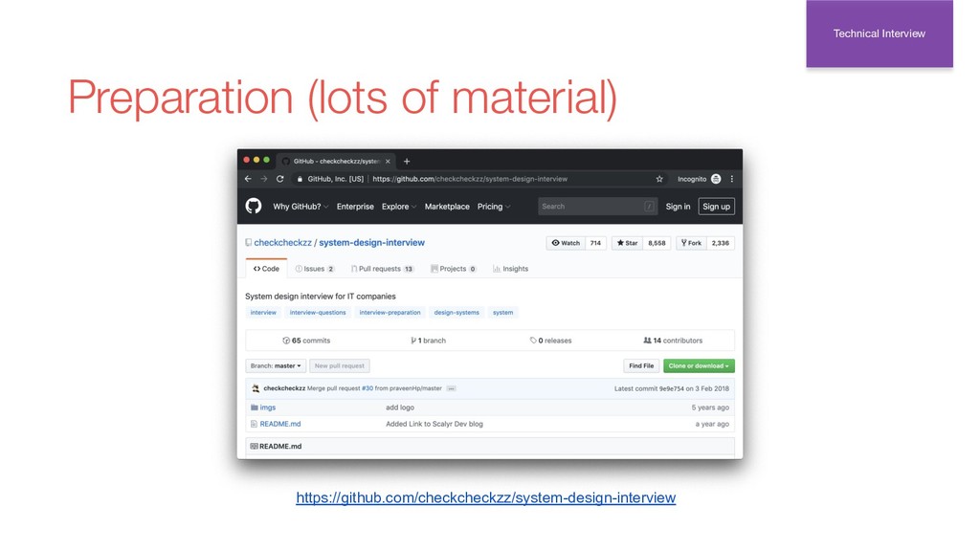Switch to Projects tab

(454, 269)
